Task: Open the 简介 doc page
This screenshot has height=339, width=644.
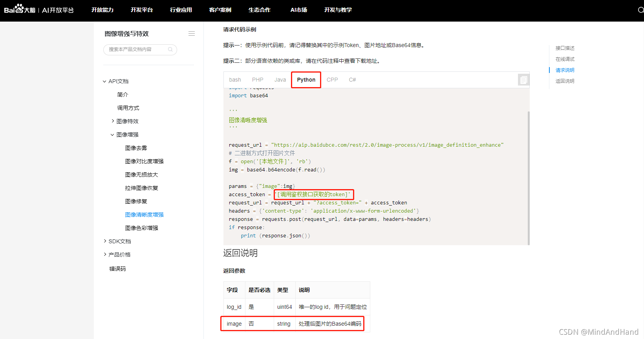Action: [123, 95]
